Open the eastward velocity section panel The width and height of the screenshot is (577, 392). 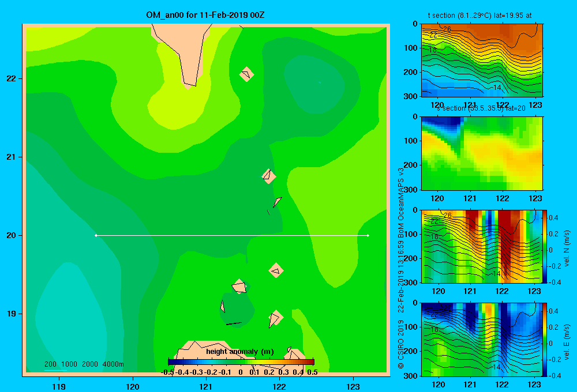pos(482,340)
